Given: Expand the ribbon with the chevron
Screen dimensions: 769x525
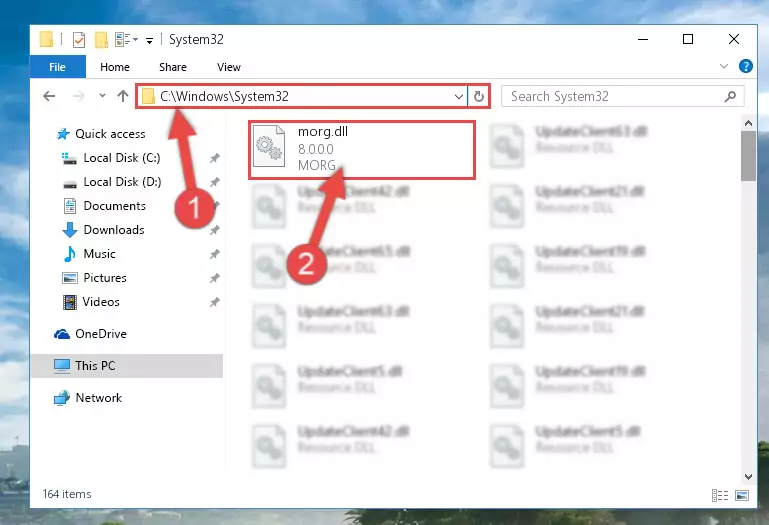Looking at the screenshot, I should pyautogui.click(x=723, y=66).
